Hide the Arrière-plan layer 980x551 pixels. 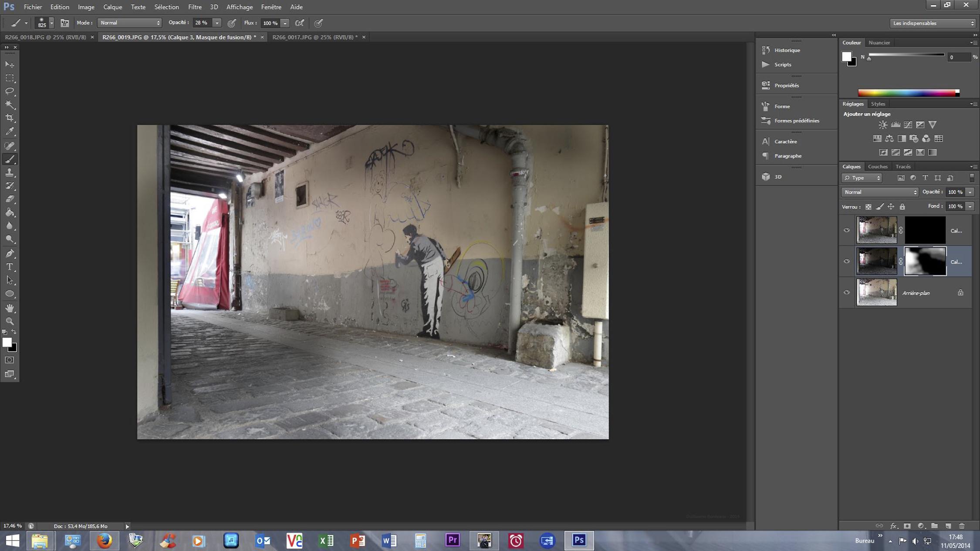847,292
